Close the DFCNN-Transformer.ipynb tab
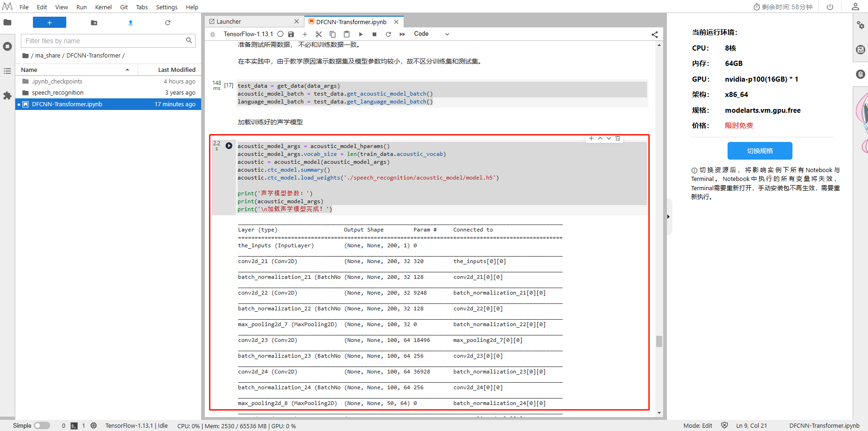The width and height of the screenshot is (868, 431). pos(396,22)
